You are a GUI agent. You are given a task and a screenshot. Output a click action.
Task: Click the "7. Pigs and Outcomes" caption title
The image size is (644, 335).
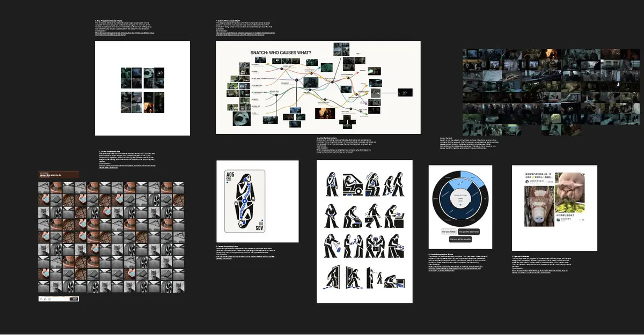[x=521, y=256]
